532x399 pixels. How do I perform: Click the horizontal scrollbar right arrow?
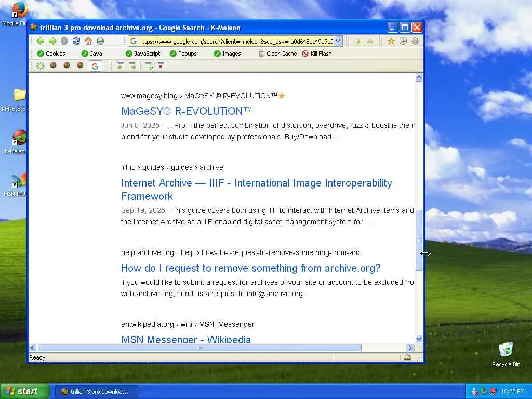410,348
